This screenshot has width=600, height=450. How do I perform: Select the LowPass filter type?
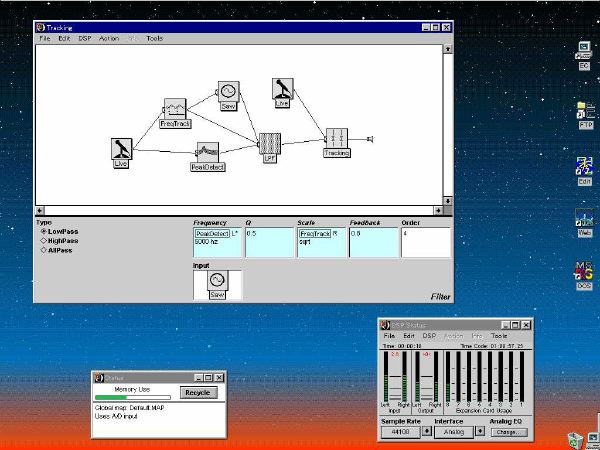[59, 232]
